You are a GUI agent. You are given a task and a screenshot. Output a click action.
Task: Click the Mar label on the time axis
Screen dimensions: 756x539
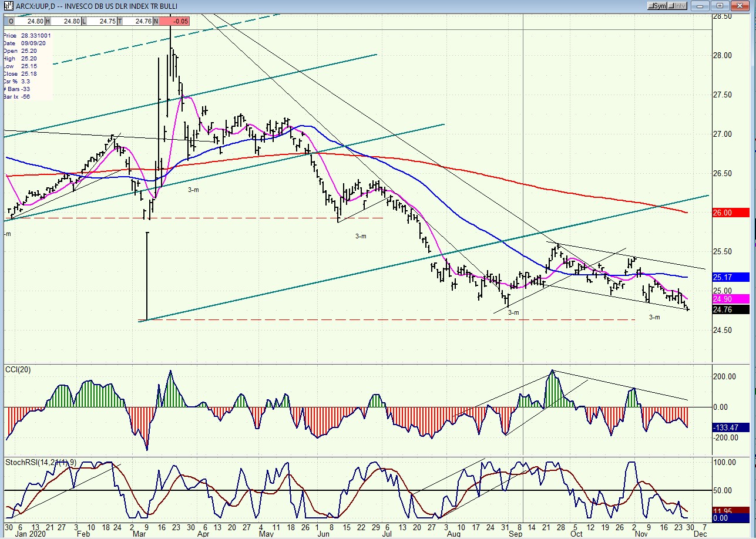pos(140,535)
